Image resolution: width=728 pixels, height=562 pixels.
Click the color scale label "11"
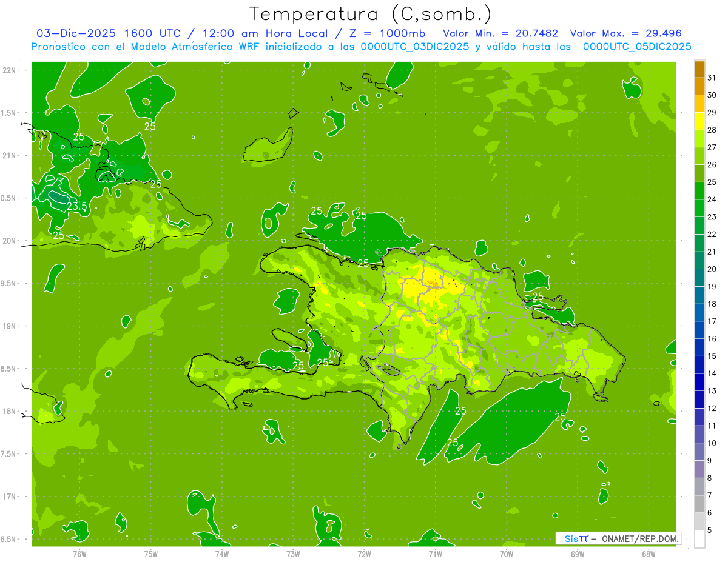[x=712, y=426]
